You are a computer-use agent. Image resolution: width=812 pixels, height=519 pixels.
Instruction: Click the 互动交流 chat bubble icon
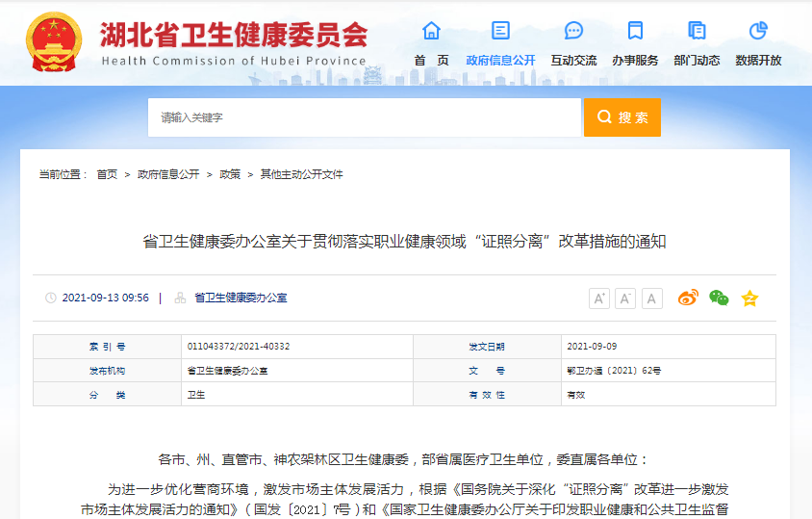click(573, 31)
